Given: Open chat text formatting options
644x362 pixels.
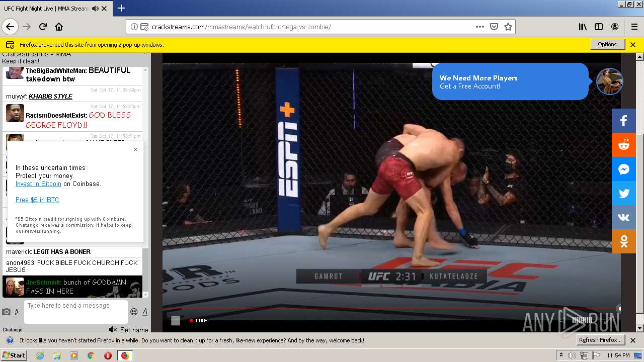Looking at the screenshot, I should [x=145, y=312].
